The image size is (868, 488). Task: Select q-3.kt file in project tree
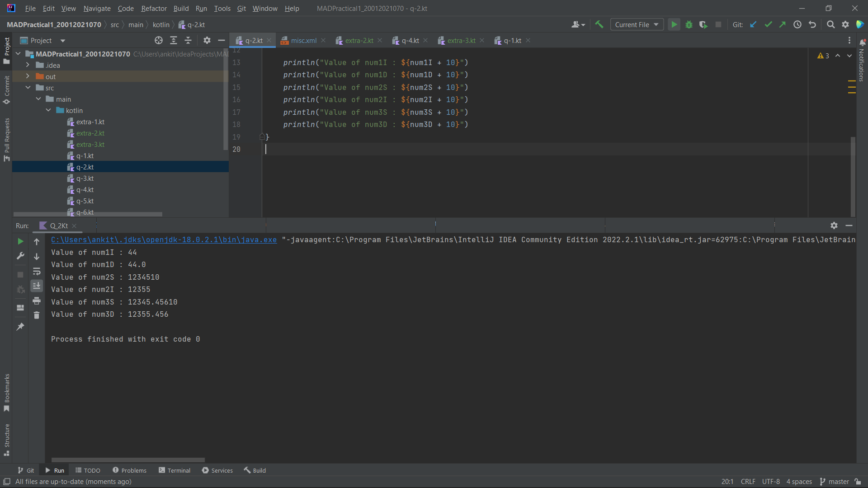pos(85,178)
